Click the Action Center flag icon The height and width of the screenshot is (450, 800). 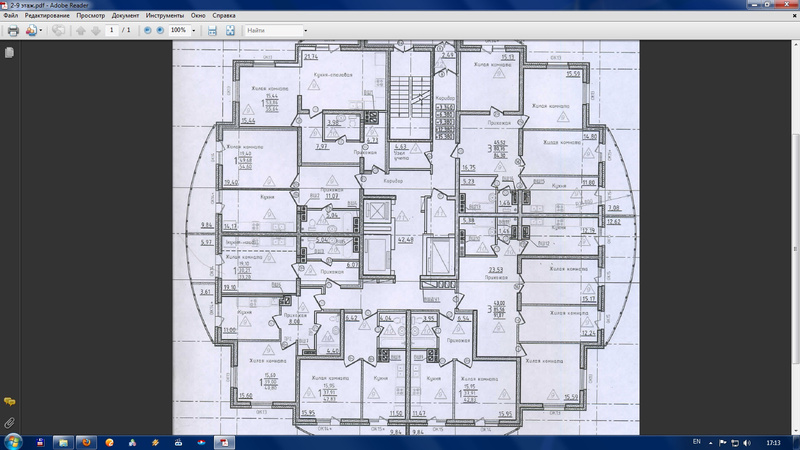pyautogui.click(x=722, y=443)
